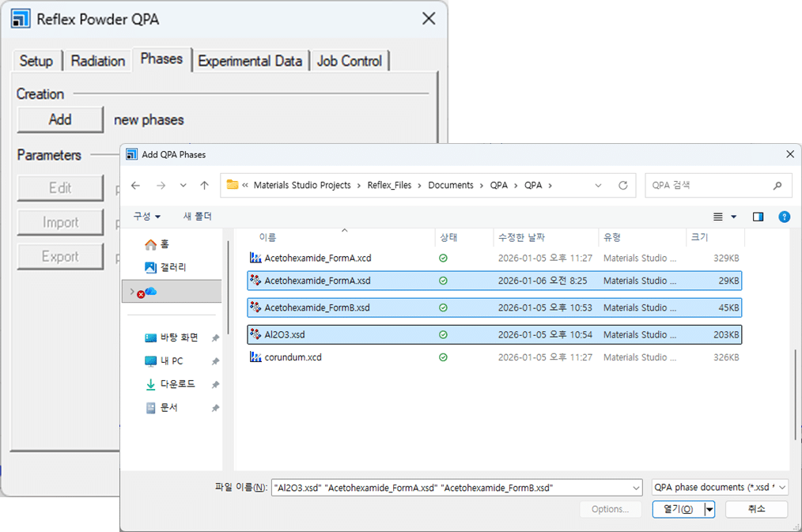Go back with the left arrow icon

coord(135,186)
